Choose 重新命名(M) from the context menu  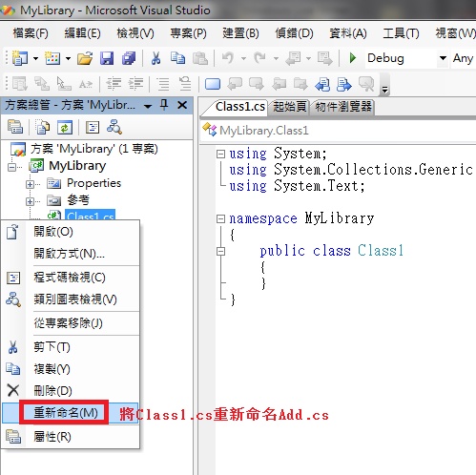coord(71,413)
